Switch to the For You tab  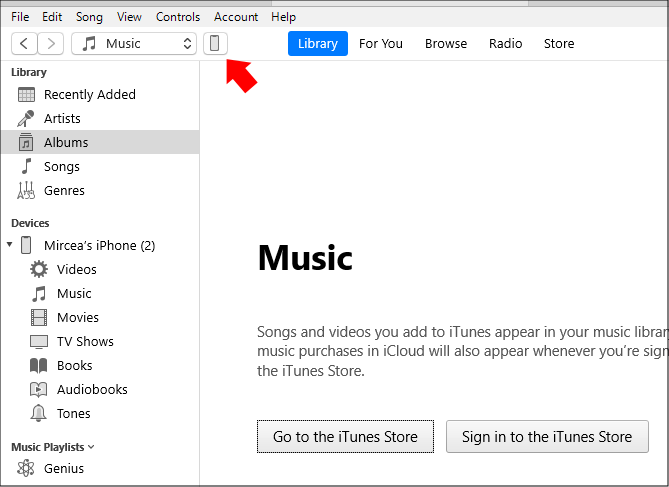381,44
